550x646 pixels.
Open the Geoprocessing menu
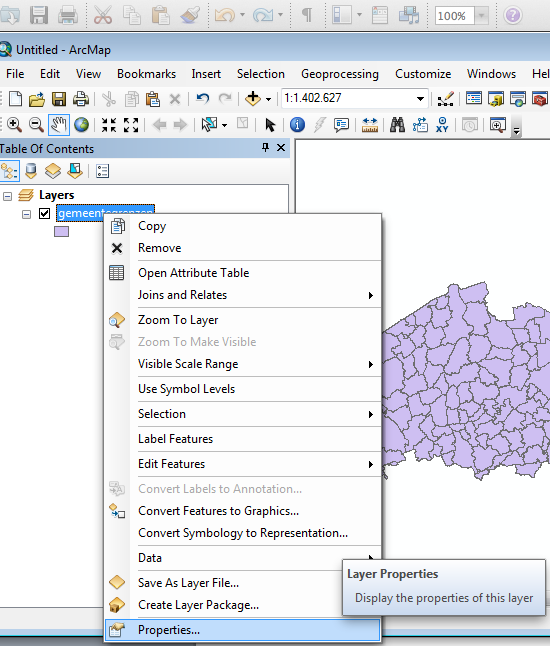click(x=340, y=74)
